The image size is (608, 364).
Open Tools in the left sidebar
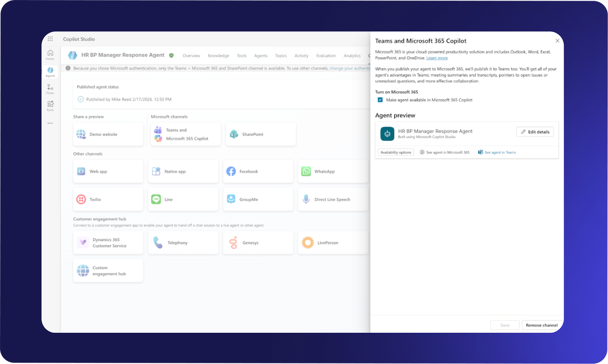(x=50, y=106)
